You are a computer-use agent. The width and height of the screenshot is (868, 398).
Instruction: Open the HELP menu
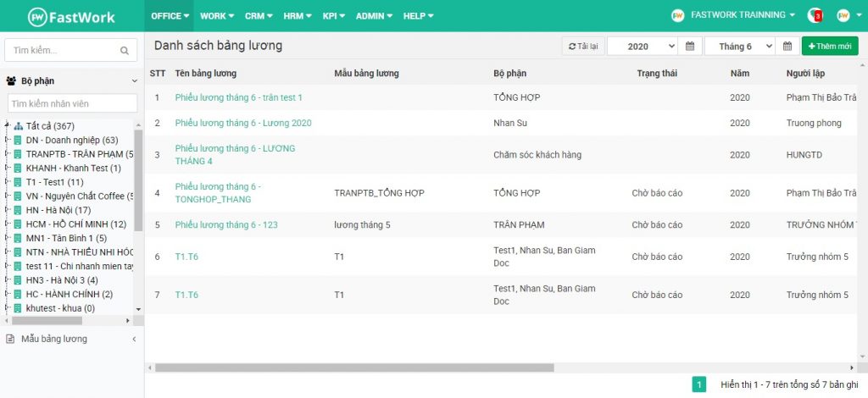(x=419, y=16)
